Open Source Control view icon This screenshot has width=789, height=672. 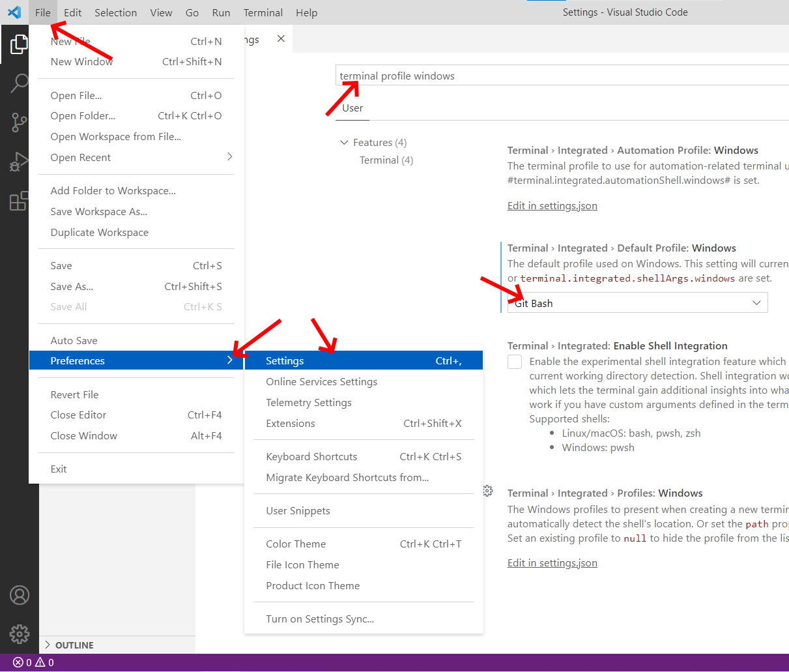tap(19, 122)
